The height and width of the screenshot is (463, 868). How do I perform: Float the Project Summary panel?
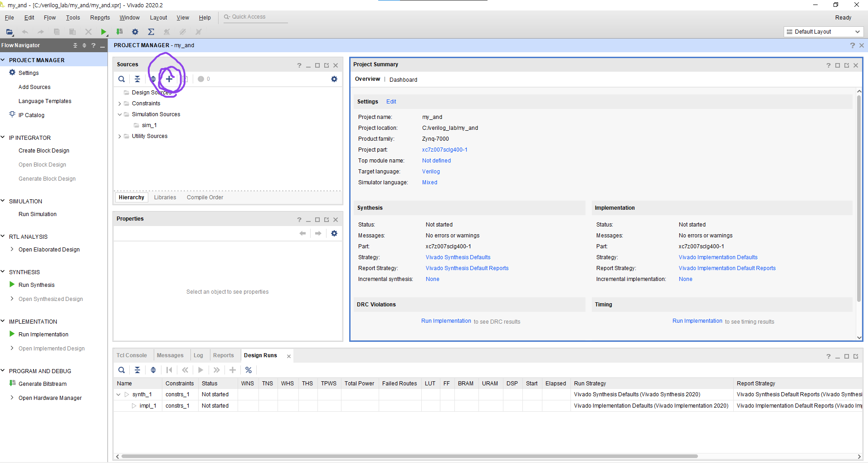click(847, 65)
